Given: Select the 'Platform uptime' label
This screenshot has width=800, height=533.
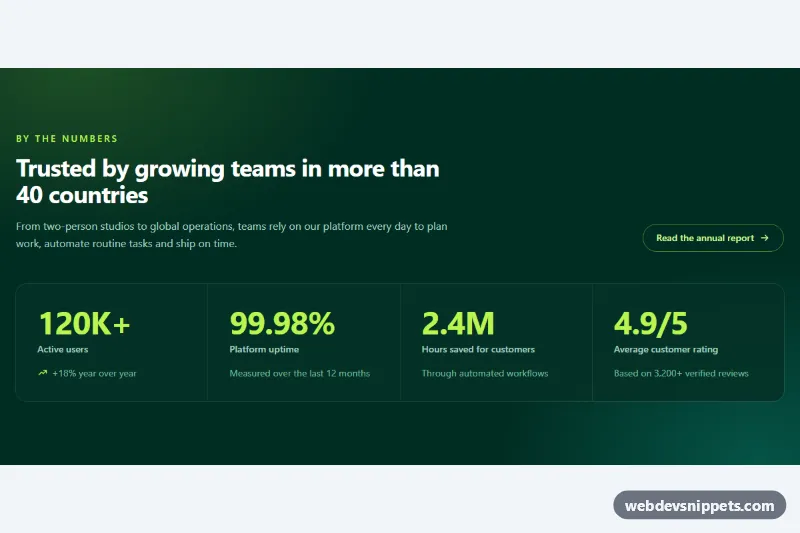Looking at the screenshot, I should coord(264,349).
